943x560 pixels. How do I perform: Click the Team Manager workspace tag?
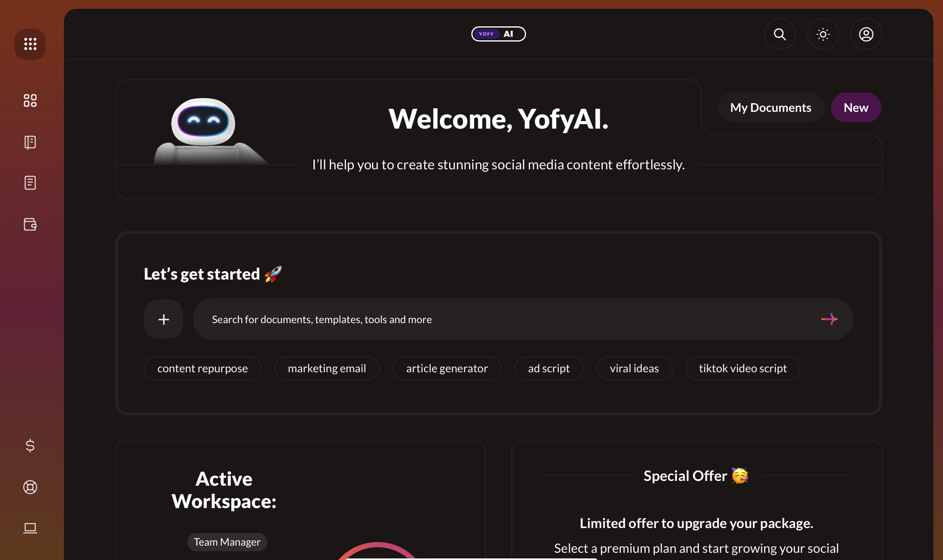[227, 542]
